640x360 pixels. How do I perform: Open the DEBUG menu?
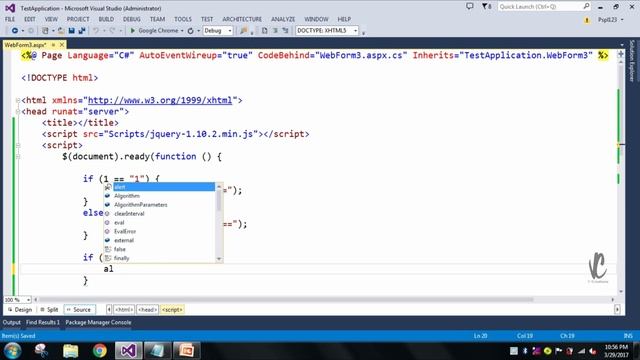[131, 19]
